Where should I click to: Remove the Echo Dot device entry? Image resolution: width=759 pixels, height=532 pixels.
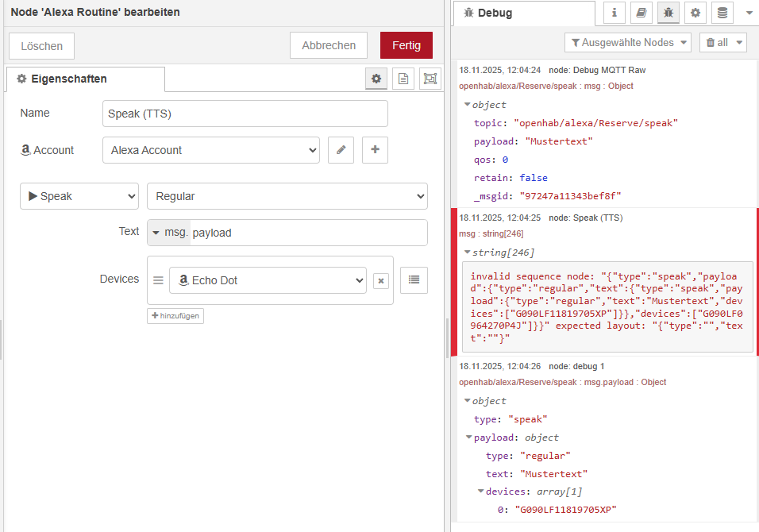click(380, 280)
